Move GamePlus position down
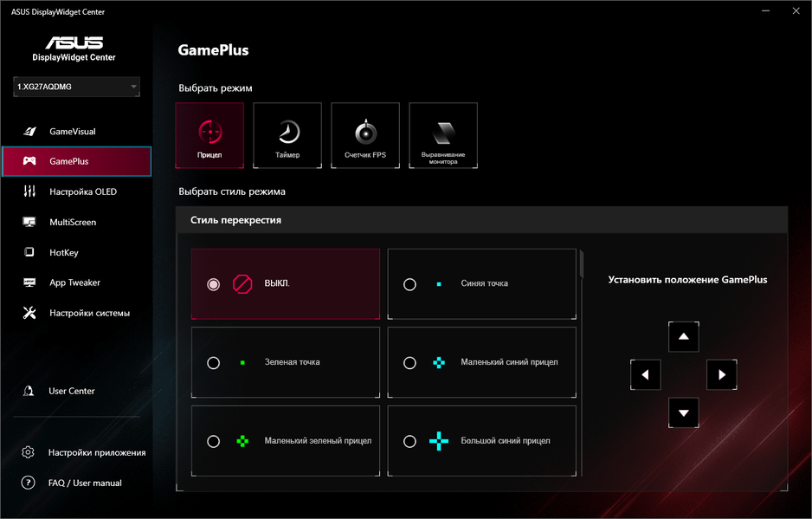Image resolution: width=812 pixels, height=519 pixels. click(684, 412)
